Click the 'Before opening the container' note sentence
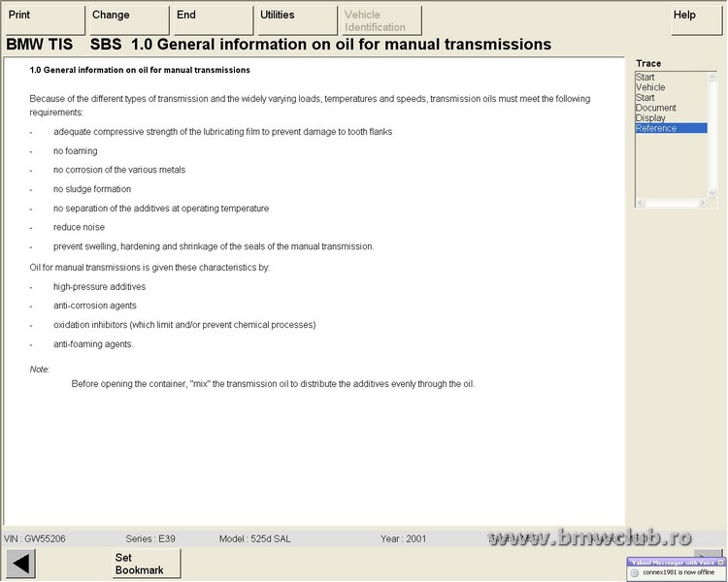The image size is (728, 582). tap(273, 384)
